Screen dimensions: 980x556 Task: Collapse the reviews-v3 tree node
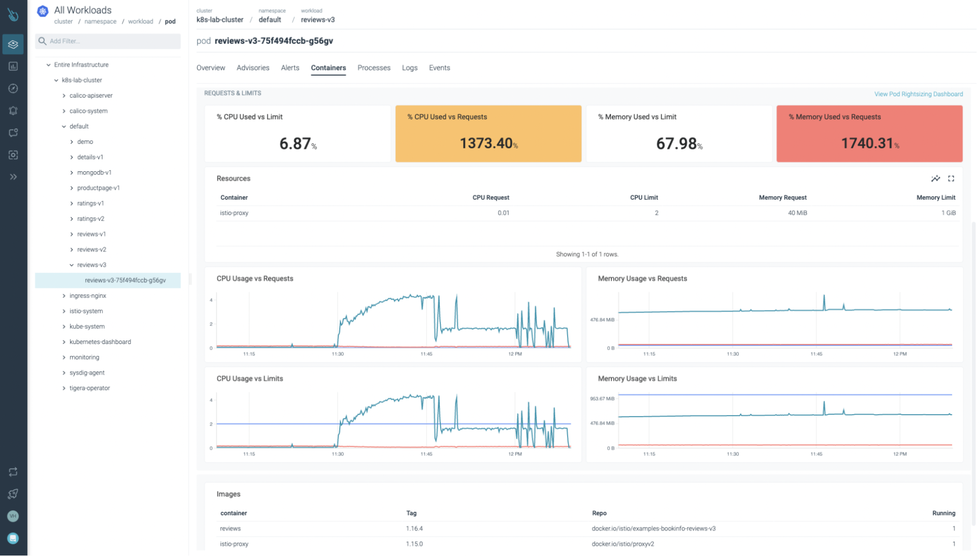[72, 265]
